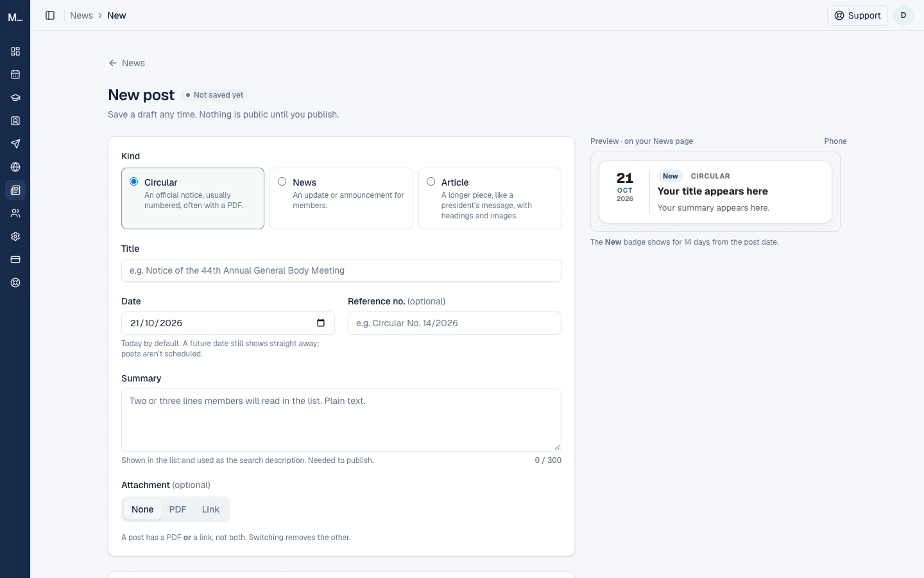Click the Phone preview label
This screenshot has width=924, height=578.
pos(835,141)
